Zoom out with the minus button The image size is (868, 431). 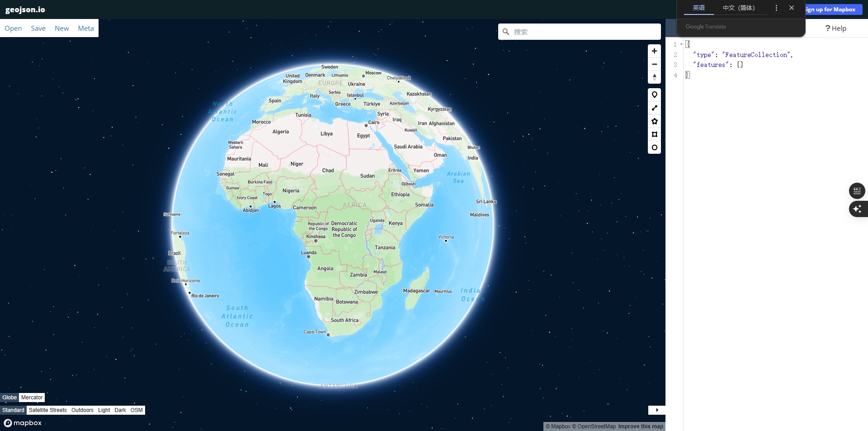tap(654, 64)
